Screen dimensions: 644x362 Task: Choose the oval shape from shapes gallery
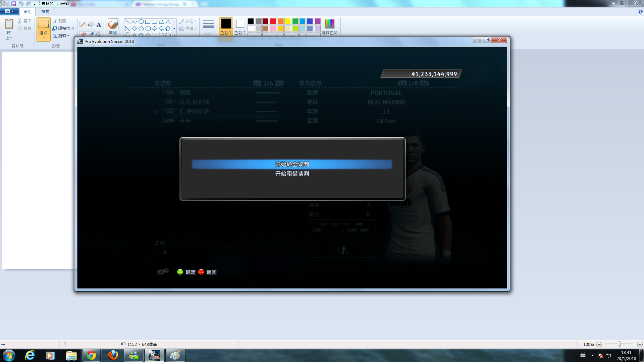tap(141, 22)
